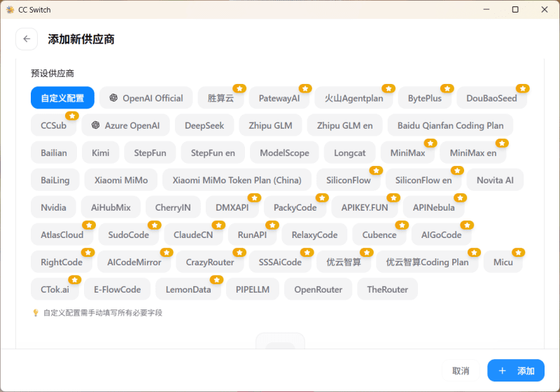Select the MiniMax preset
The width and height of the screenshot is (560, 392).
click(407, 153)
